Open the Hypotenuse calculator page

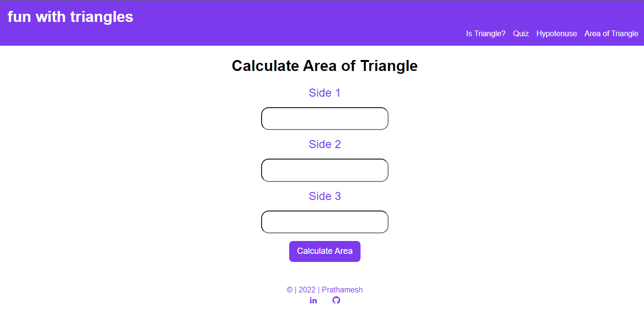(556, 33)
